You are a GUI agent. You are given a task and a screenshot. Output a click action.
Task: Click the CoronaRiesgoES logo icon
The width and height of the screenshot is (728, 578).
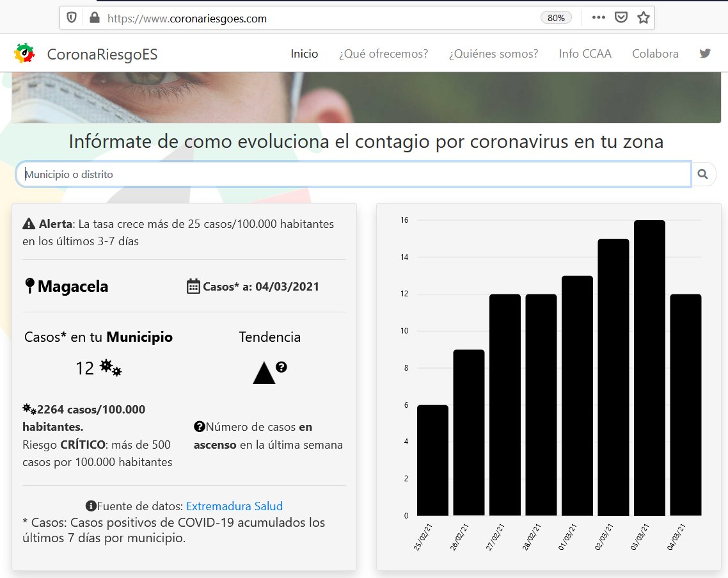(24, 53)
